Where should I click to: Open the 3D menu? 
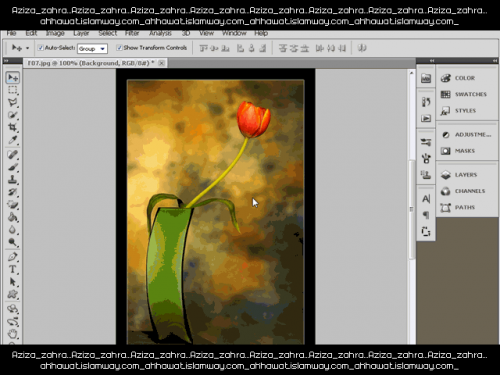coord(186,33)
